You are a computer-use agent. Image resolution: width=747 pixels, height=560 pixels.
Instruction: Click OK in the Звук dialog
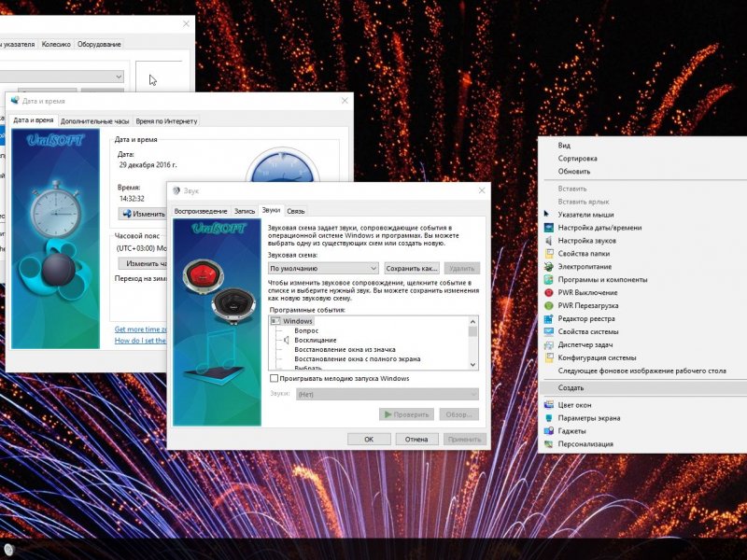pos(369,439)
